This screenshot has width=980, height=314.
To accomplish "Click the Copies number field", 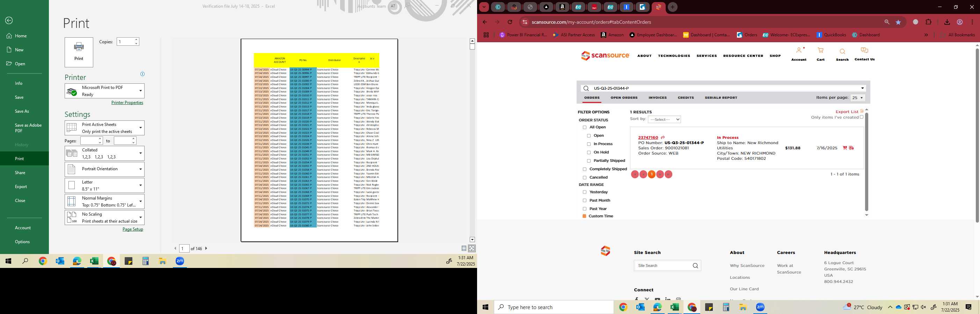I will tap(125, 42).
